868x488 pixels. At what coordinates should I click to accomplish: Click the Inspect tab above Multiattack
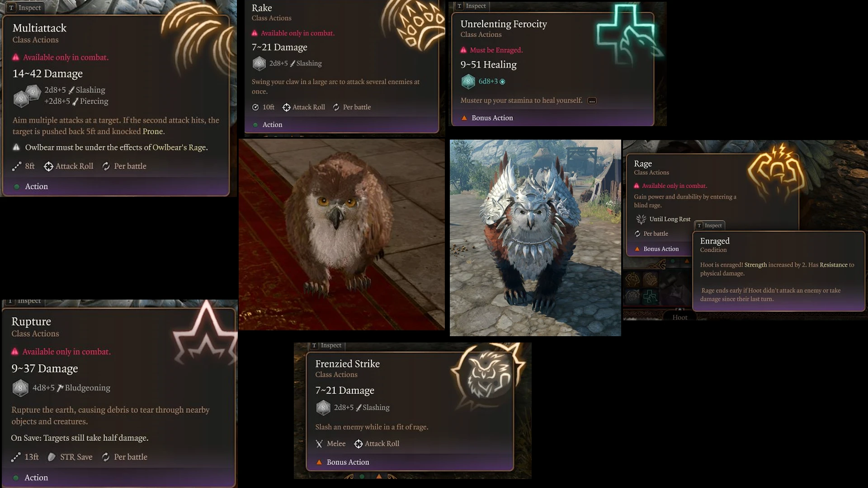tap(25, 8)
